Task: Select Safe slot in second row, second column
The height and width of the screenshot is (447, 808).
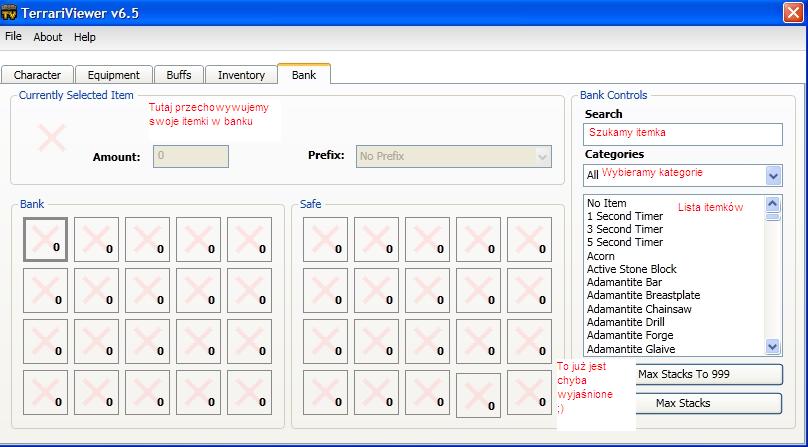Action: (x=376, y=290)
